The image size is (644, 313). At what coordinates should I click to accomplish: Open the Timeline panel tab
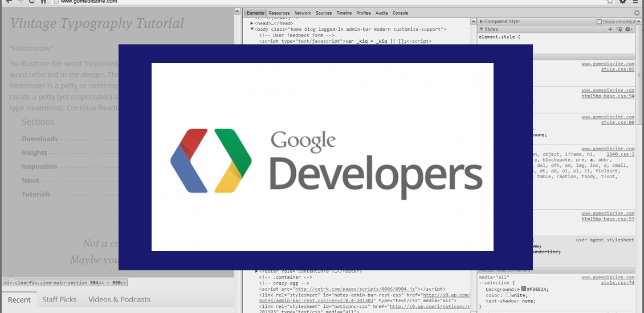click(344, 13)
